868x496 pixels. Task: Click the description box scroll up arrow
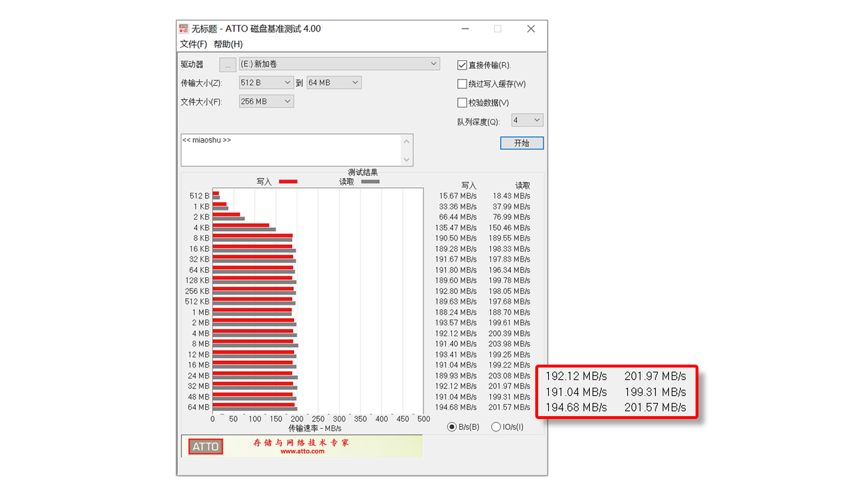(407, 141)
